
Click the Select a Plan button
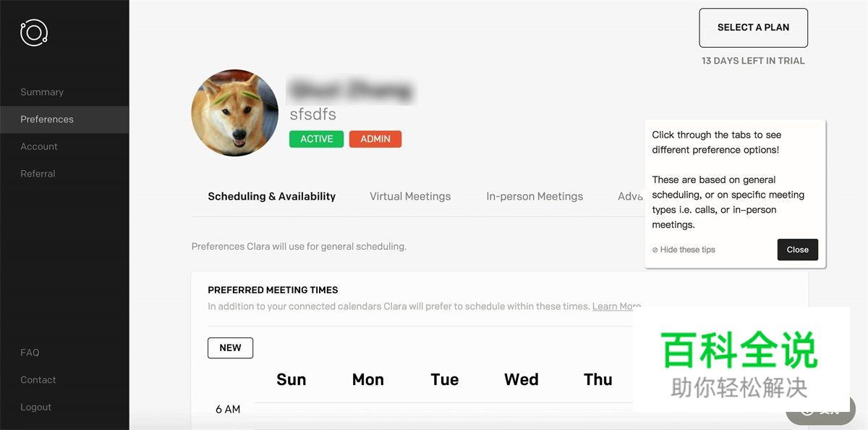(753, 28)
